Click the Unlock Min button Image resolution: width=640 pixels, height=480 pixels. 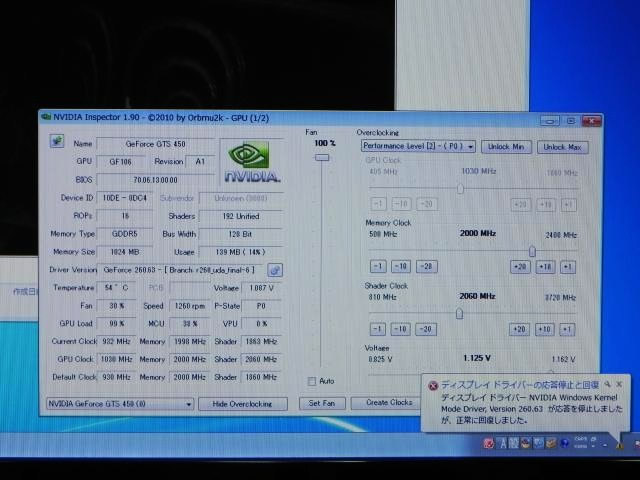pyautogui.click(x=506, y=147)
